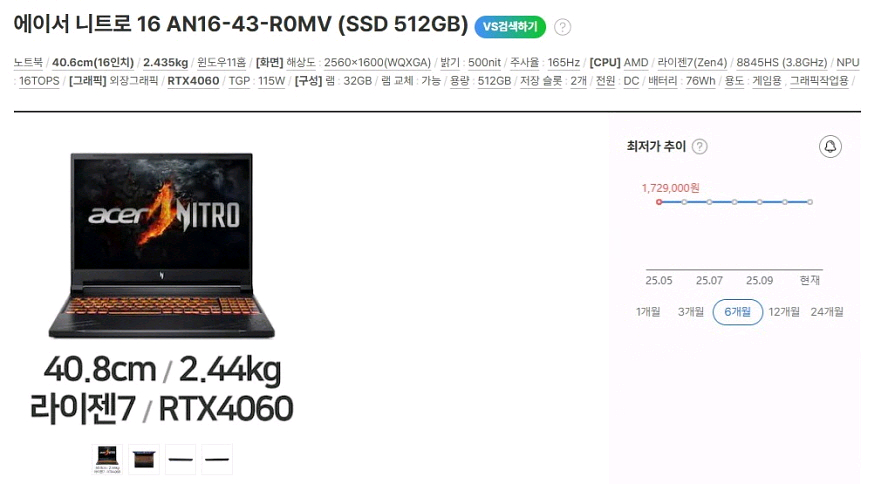Switch chart to 24개월 period
Screen dimensions: 888x484
coord(827,312)
